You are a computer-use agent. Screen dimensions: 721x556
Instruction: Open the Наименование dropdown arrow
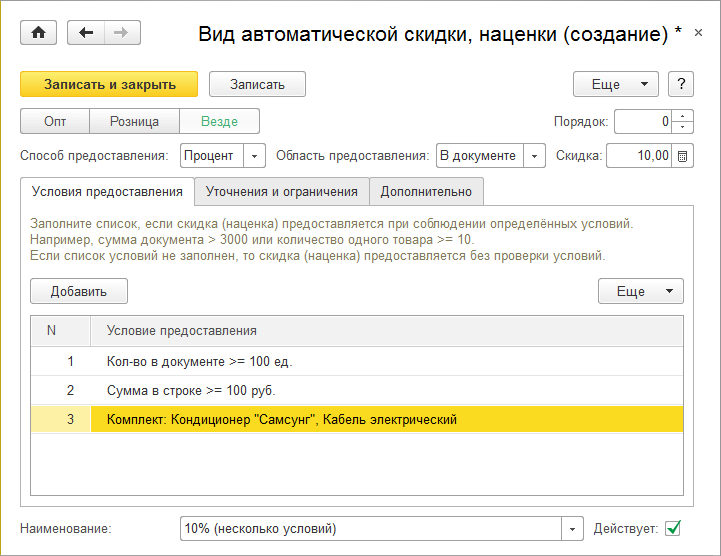click(x=573, y=528)
